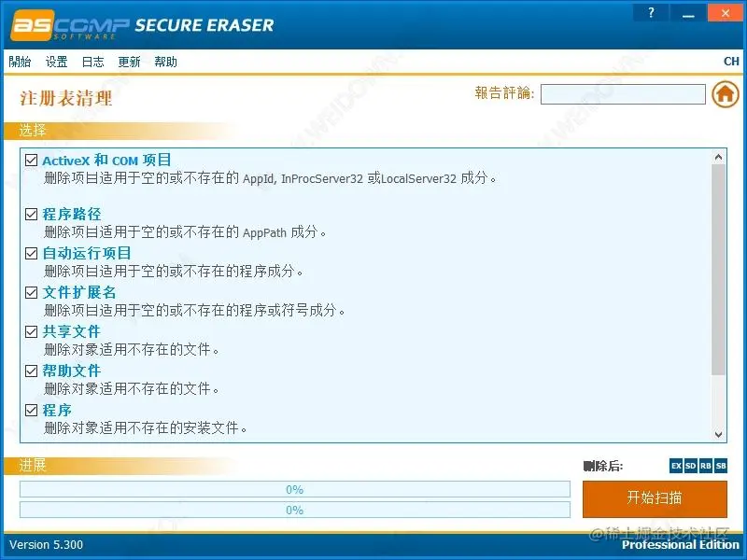747x560 pixels.
Task: Click the upper 0% progress bar
Action: click(295, 489)
